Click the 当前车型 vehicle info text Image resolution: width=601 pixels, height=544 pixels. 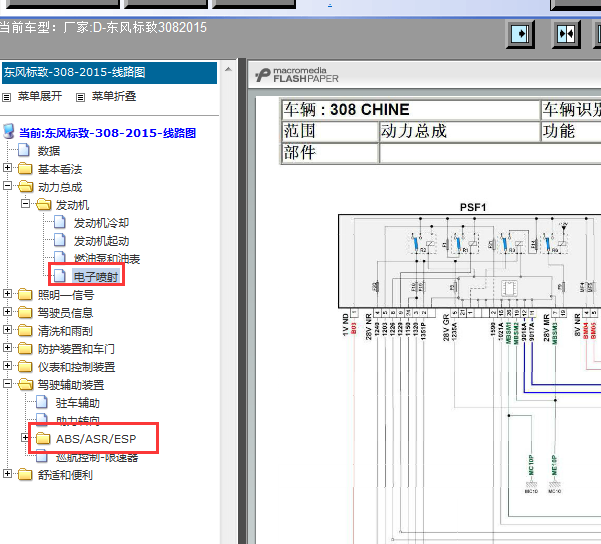pyautogui.click(x=103, y=28)
